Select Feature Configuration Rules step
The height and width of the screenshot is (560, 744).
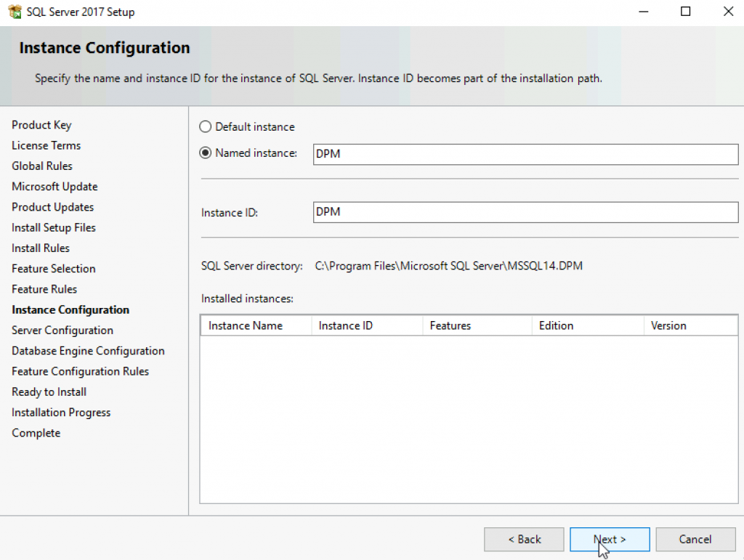point(80,371)
